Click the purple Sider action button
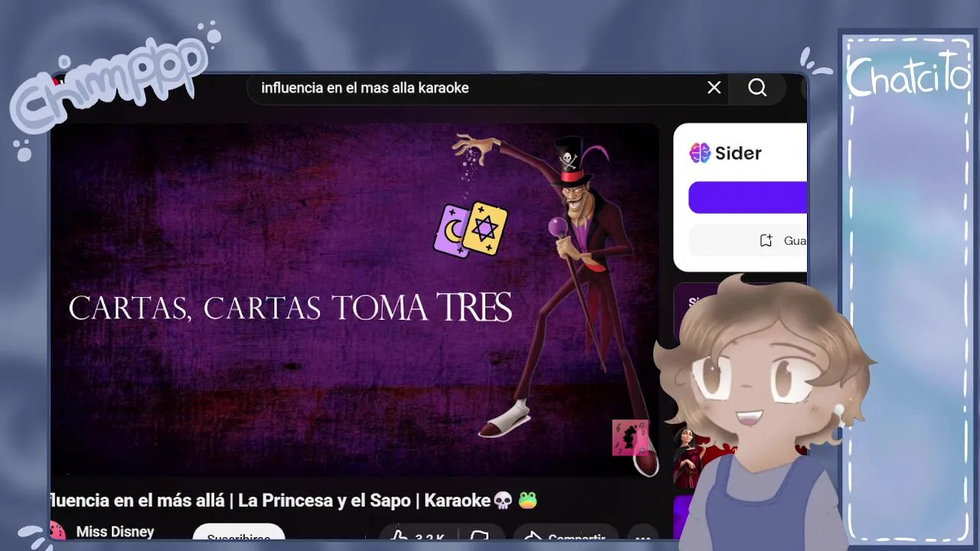980x551 pixels. (x=748, y=197)
